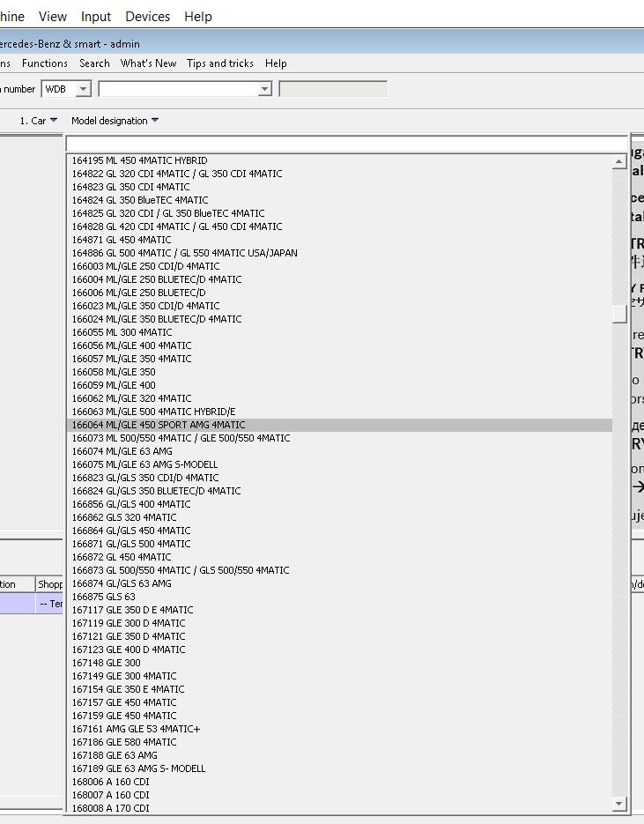Open the View menu
This screenshot has width=644, height=824.
[53, 16]
